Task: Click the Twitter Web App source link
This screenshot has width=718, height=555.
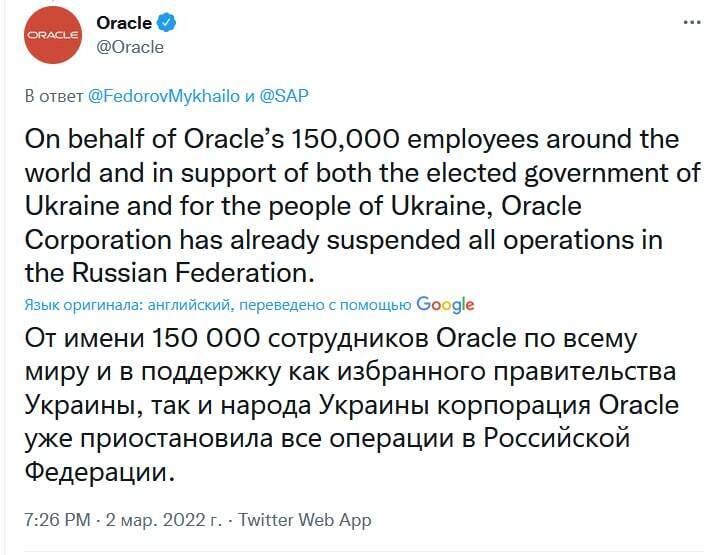Action: tap(305, 520)
